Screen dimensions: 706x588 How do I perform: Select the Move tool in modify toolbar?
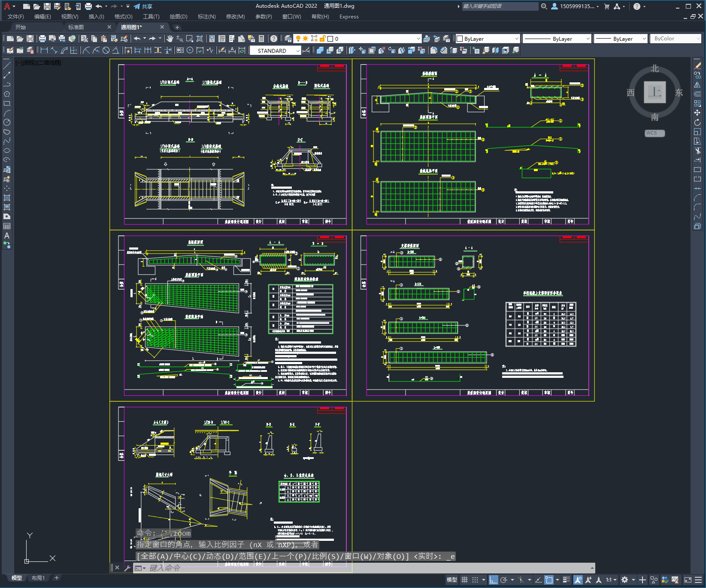[x=697, y=113]
